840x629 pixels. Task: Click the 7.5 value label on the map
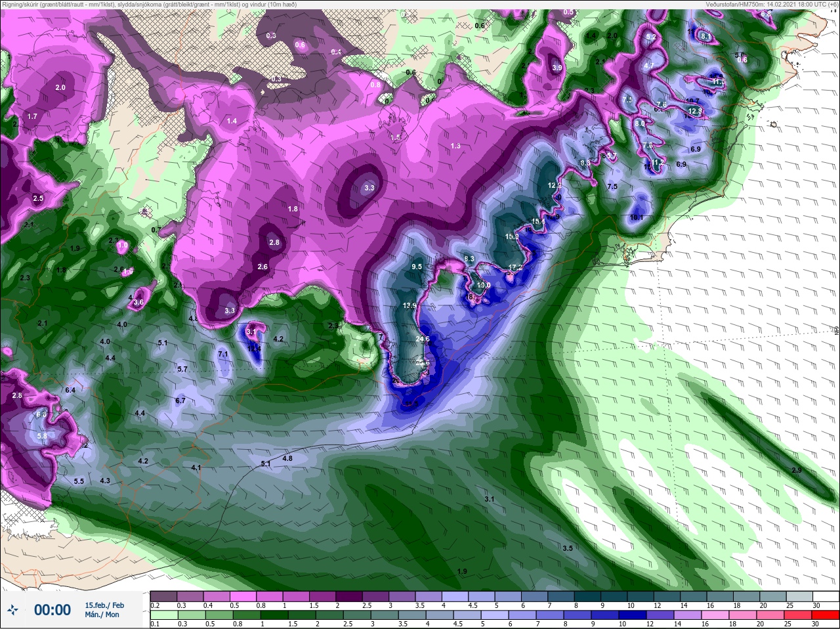coord(612,187)
